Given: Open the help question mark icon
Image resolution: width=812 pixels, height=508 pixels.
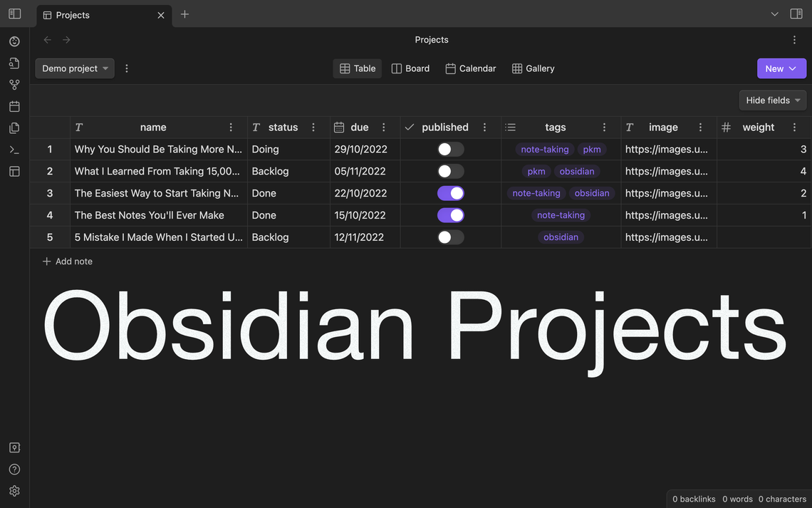Looking at the screenshot, I should point(13,468).
